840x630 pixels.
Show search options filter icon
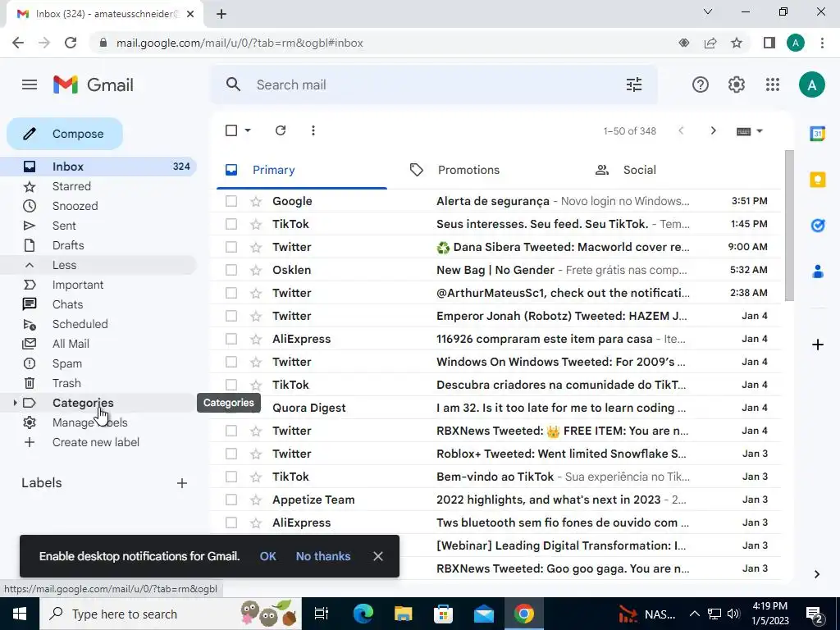click(634, 84)
